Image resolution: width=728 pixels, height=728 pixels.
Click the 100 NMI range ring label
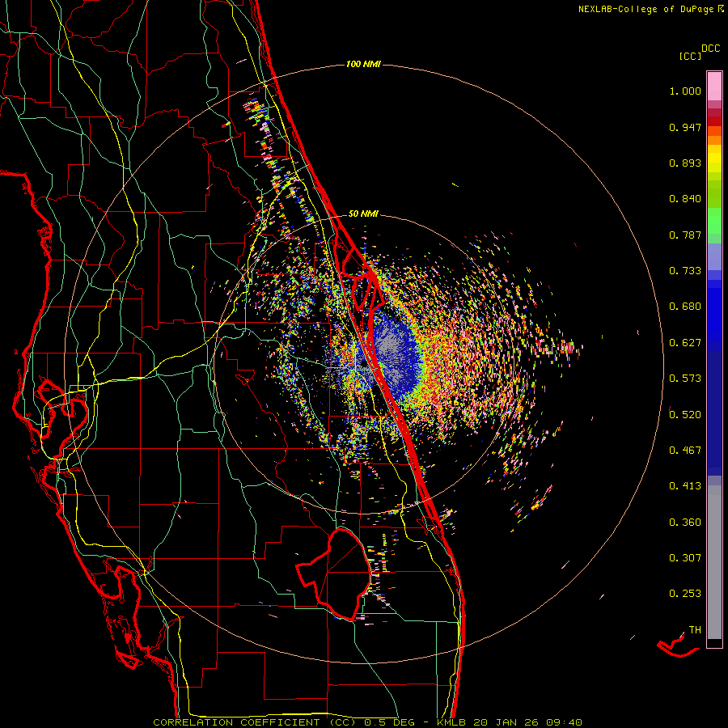pos(363,64)
